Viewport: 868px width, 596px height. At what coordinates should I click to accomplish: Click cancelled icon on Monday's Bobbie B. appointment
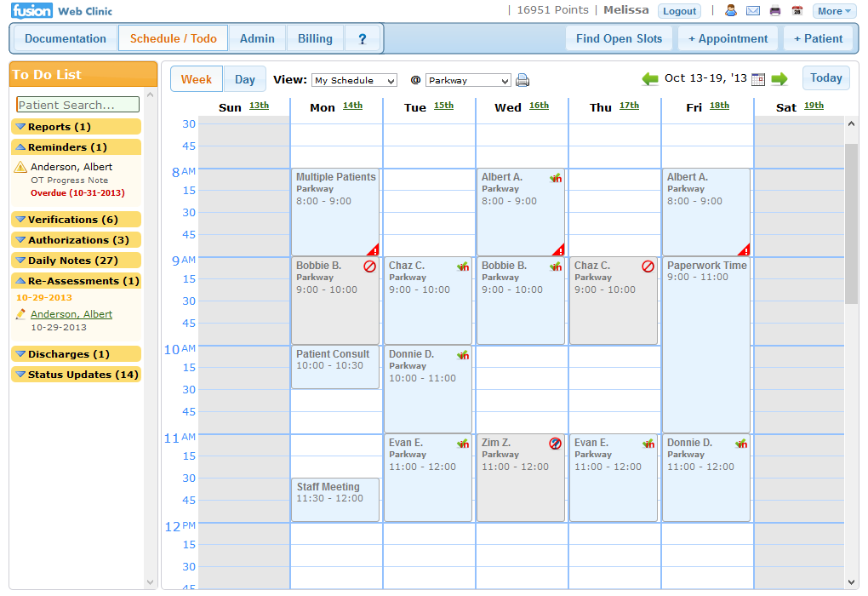(x=369, y=266)
